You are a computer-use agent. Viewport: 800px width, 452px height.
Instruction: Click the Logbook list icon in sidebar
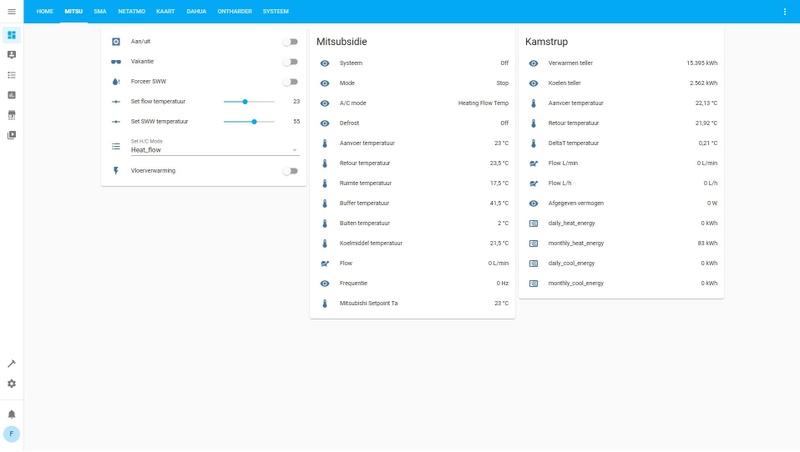click(11, 75)
